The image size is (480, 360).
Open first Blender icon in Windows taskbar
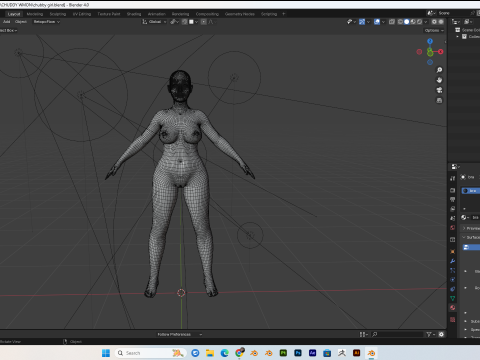click(254, 353)
